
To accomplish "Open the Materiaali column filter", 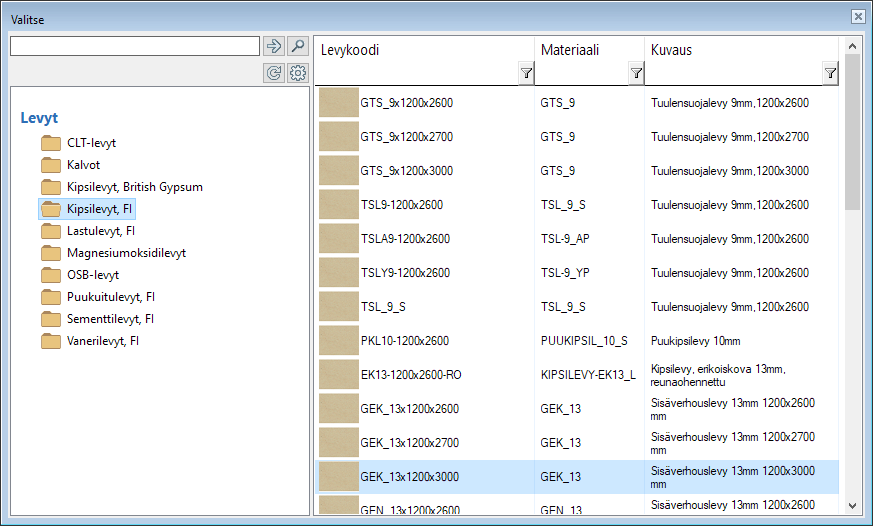I will click(636, 73).
